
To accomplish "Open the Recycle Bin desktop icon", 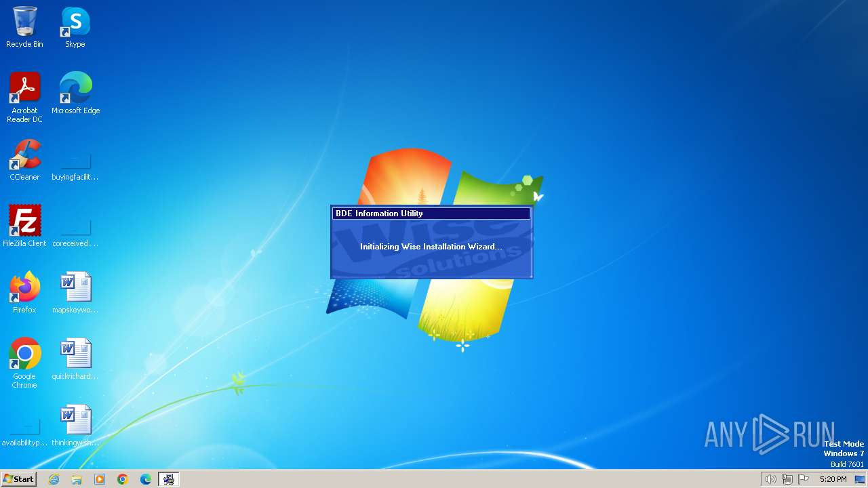I will point(24,27).
